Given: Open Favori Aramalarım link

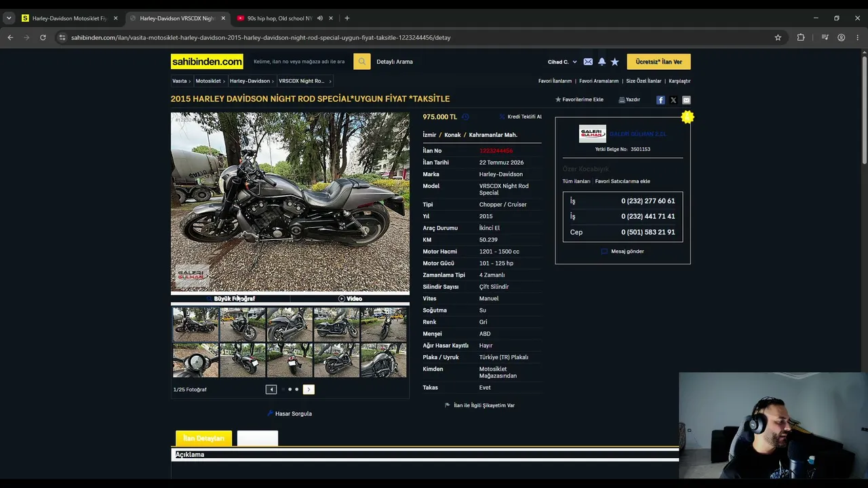Looking at the screenshot, I should coord(599,81).
